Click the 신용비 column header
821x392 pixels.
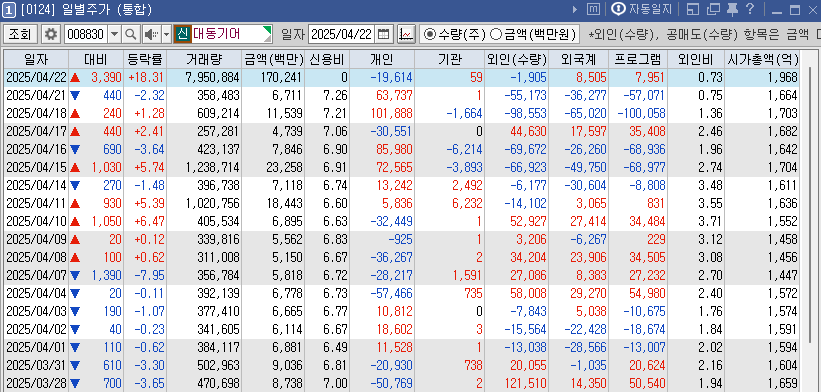coord(326,59)
